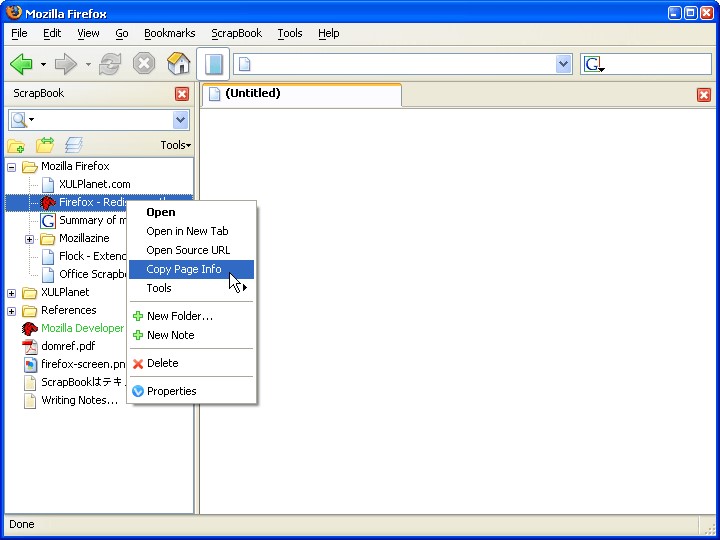Choose Properties from the context menu
The image size is (720, 540).
(171, 391)
